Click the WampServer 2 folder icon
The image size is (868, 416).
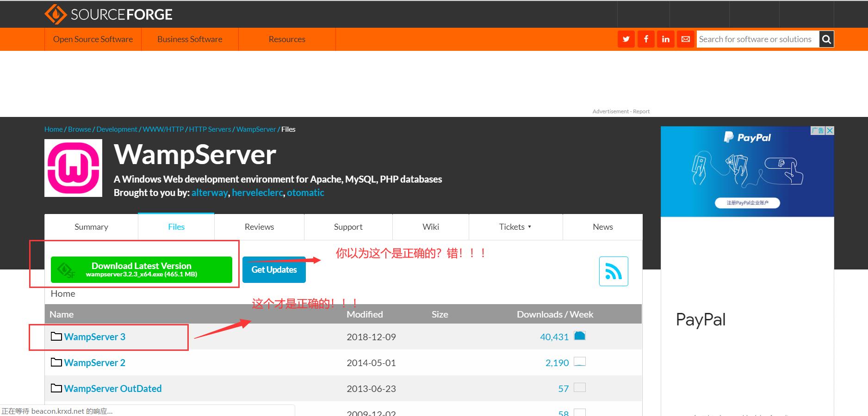click(x=56, y=362)
